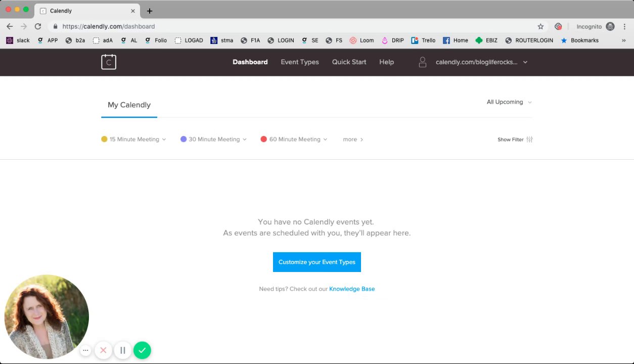Open recorder three-dot options button
634x364 pixels.
click(85, 350)
